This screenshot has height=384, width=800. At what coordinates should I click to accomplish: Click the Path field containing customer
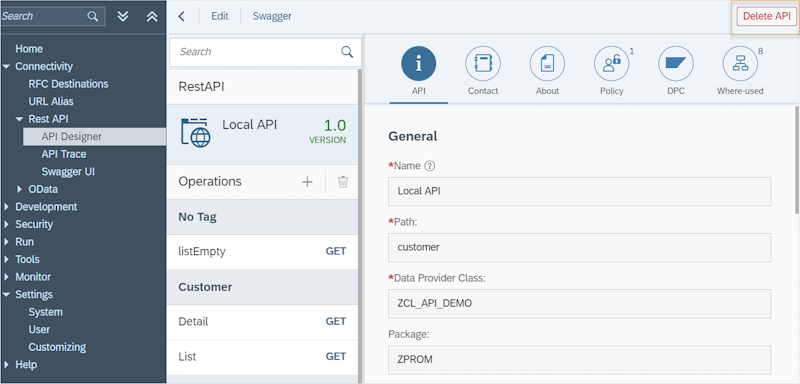coord(580,248)
